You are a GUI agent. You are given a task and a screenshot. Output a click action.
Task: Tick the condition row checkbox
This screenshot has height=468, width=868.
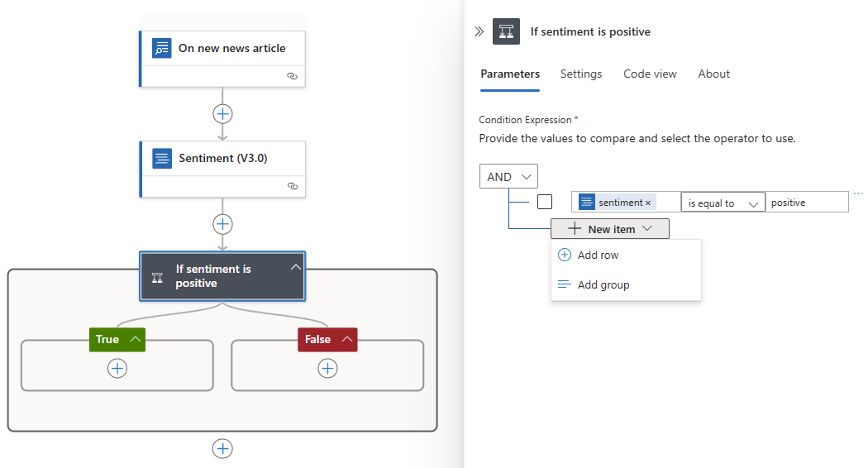tap(545, 202)
